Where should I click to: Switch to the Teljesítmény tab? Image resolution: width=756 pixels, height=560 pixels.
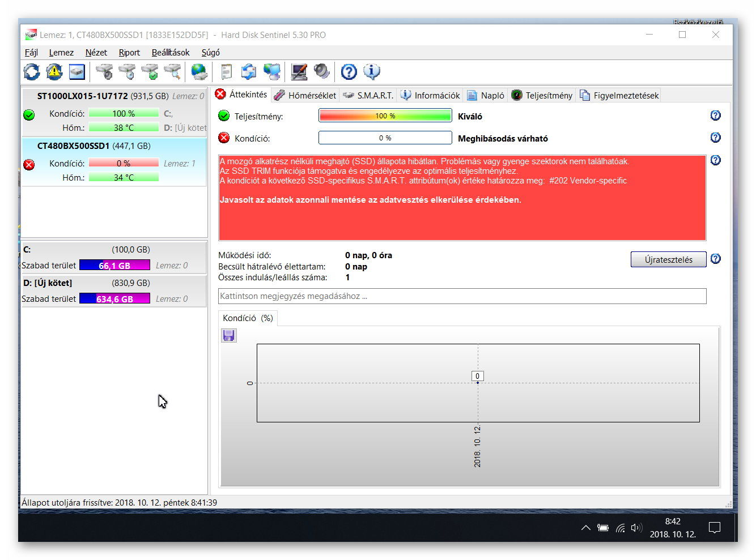(x=542, y=95)
